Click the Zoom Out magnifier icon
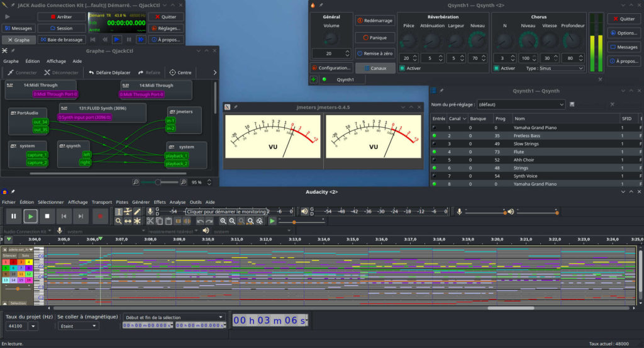The height and width of the screenshot is (348, 644). tap(232, 222)
